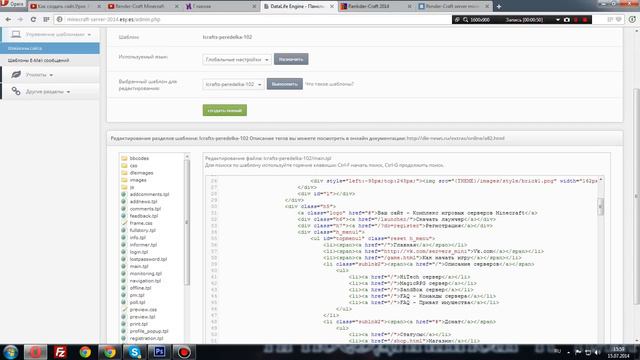Open Глобальные настройки language dropdown
This screenshot has height=360, width=640.
237,60
